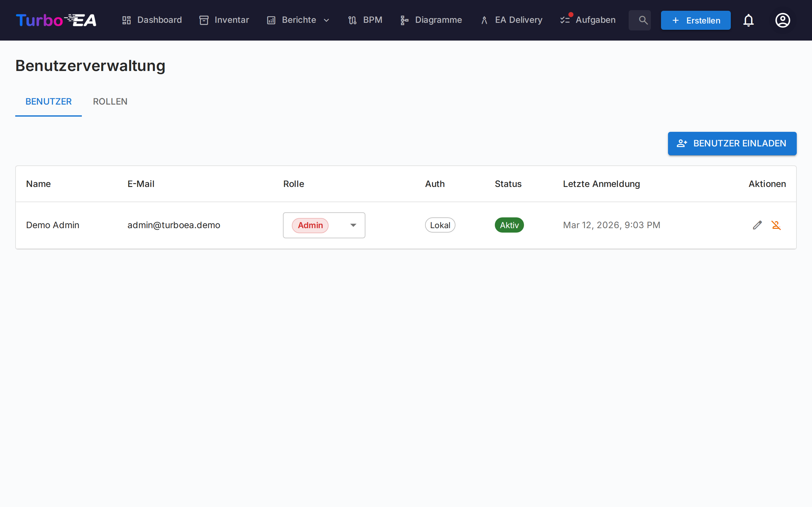Open the user account profile icon

[x=783, y=20]
